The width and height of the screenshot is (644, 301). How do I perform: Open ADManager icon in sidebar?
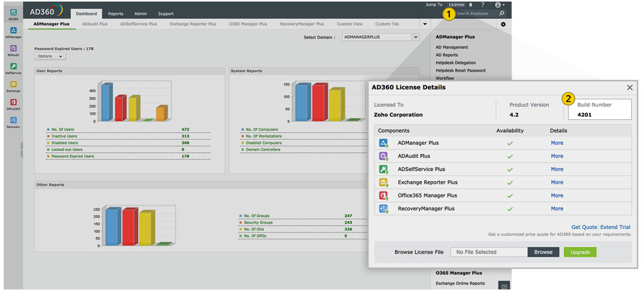pos(14,30)
